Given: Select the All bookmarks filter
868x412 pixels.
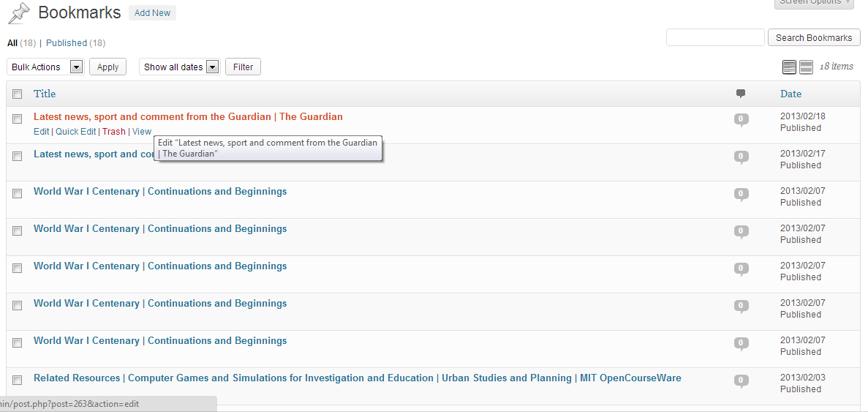Looking at the screenshot, I should click(x=12, y=42).
